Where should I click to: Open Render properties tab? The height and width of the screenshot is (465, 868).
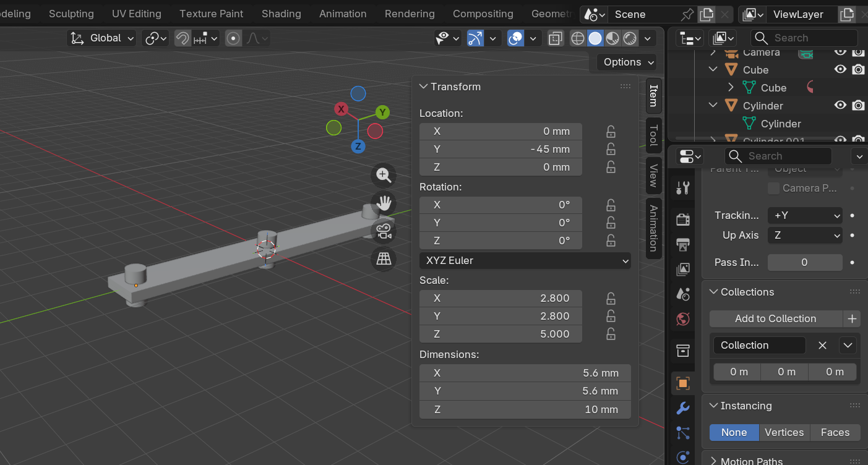(x=683, y=219)
